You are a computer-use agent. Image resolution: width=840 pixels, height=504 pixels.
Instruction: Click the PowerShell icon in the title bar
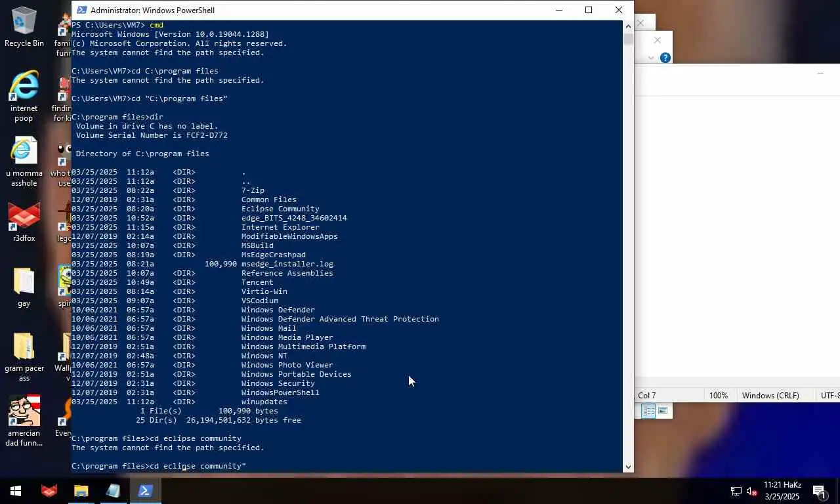coord(81,10)
